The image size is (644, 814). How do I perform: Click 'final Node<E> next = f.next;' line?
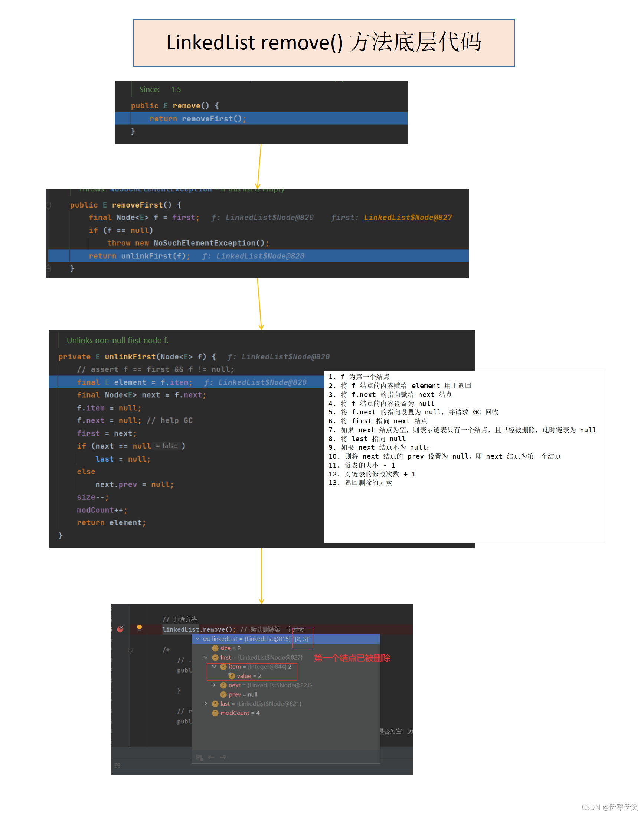(141, 395)
